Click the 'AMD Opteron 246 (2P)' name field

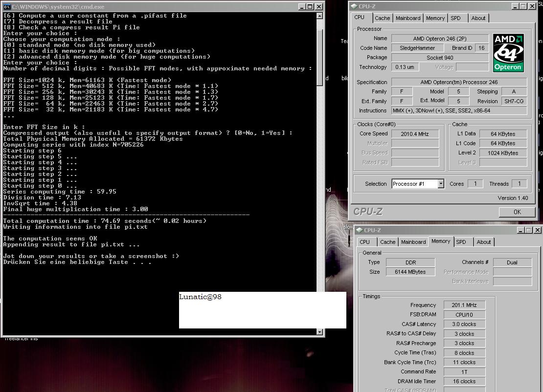click(x=439, y=39)
